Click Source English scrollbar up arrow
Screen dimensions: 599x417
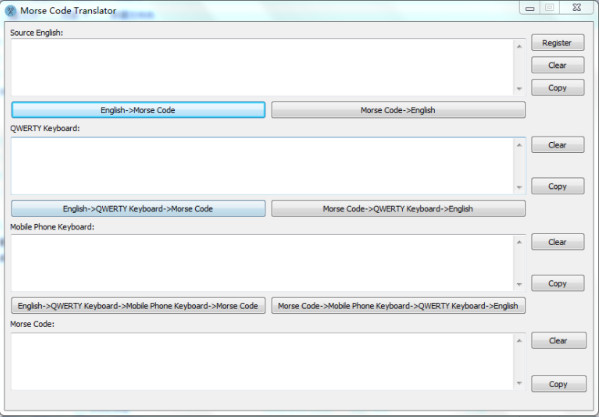point(519,47)
